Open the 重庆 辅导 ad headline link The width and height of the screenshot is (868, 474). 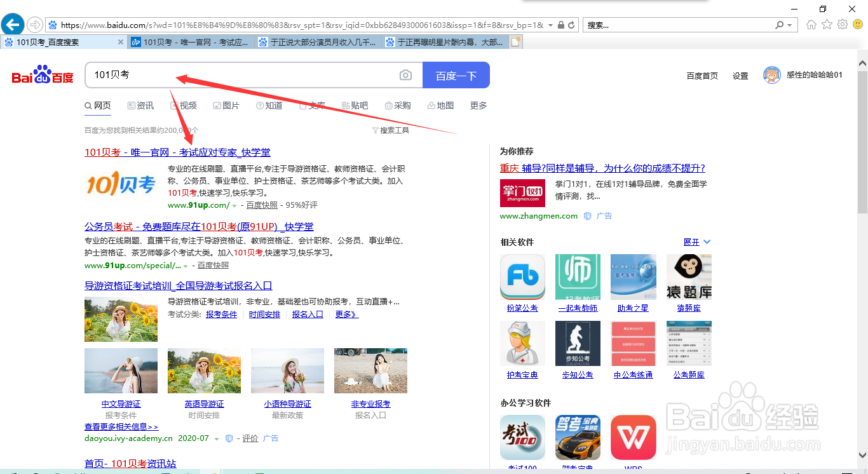(x=602, y=168)
